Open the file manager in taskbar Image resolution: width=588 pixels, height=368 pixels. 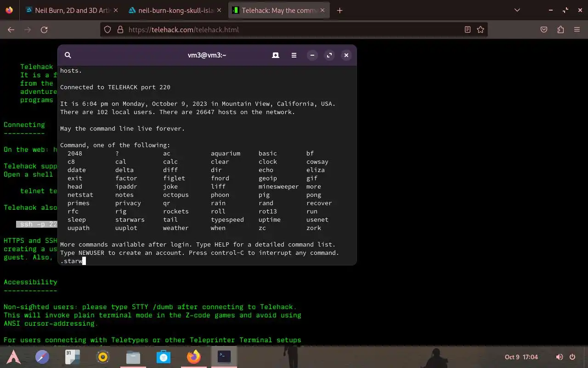click(133, 356)
